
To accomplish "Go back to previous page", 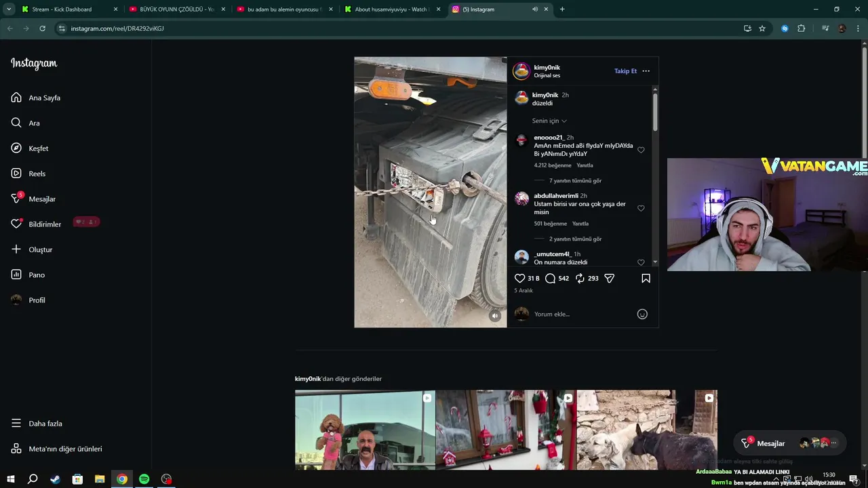I will pos(9,28).
